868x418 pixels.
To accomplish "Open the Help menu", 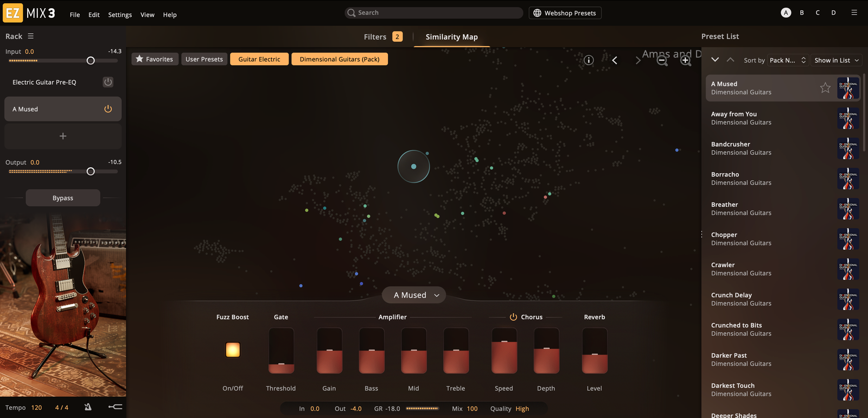I will [x=170, y=15].
